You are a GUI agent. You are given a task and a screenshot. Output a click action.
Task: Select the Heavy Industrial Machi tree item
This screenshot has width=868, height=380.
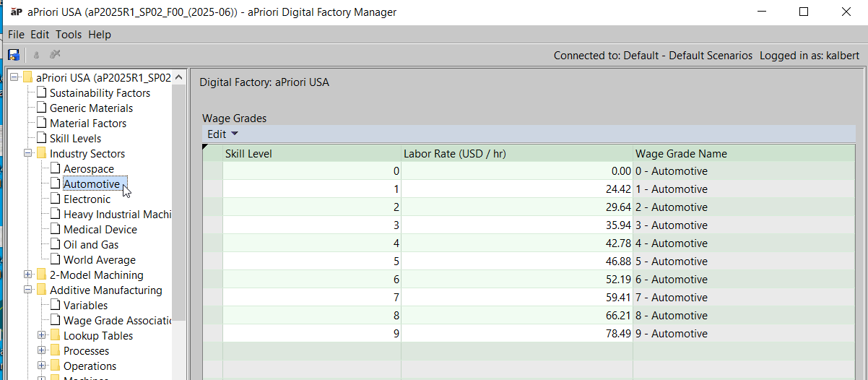(x=118, y=214)
